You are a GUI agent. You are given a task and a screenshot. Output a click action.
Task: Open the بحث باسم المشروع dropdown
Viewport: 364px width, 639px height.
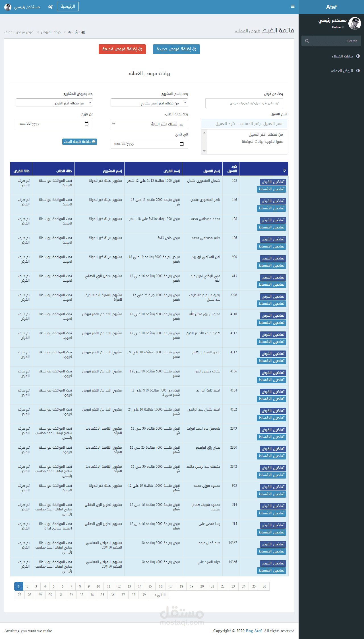point(149,102)
